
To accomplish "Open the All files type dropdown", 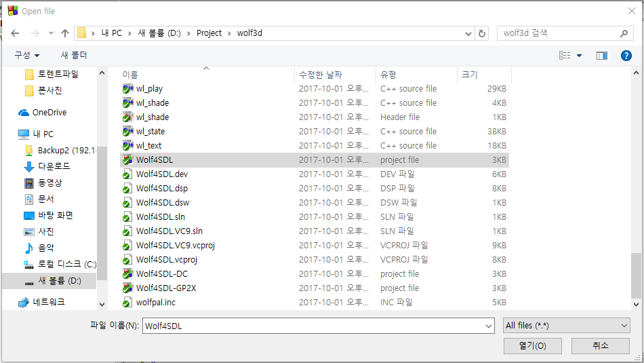I will coord(567,326).
